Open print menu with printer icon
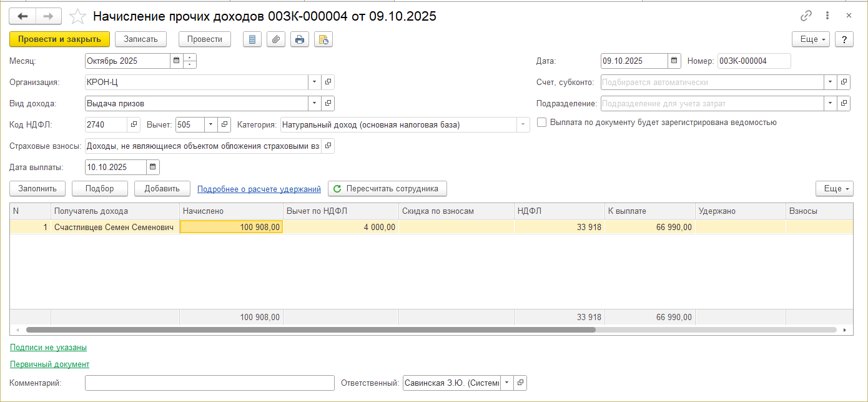 tap(300, 39)
